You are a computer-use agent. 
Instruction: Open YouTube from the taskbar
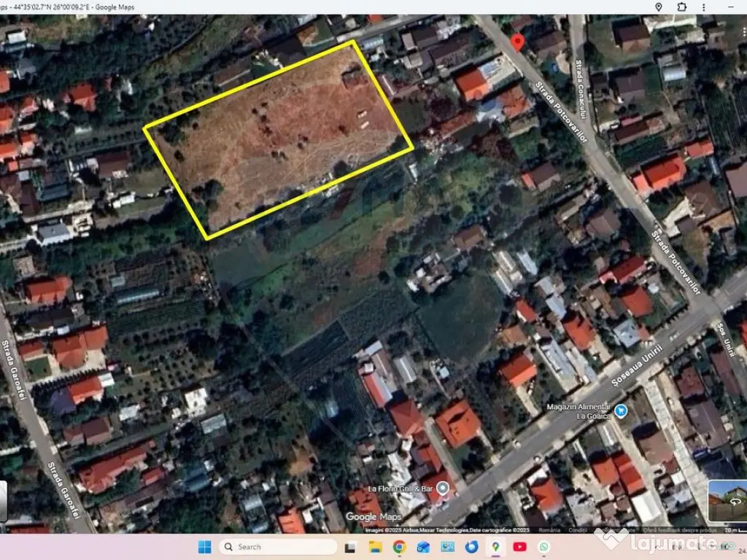tap(519, 547)
